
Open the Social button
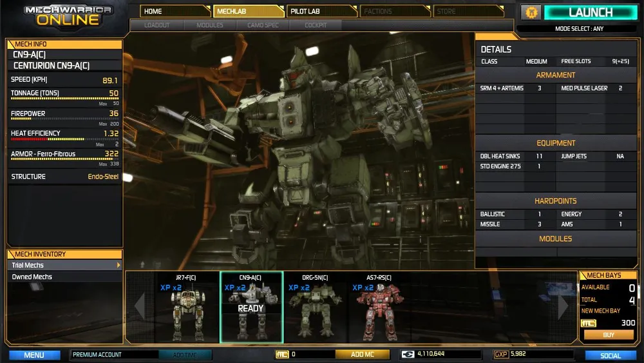click(611, 355)
